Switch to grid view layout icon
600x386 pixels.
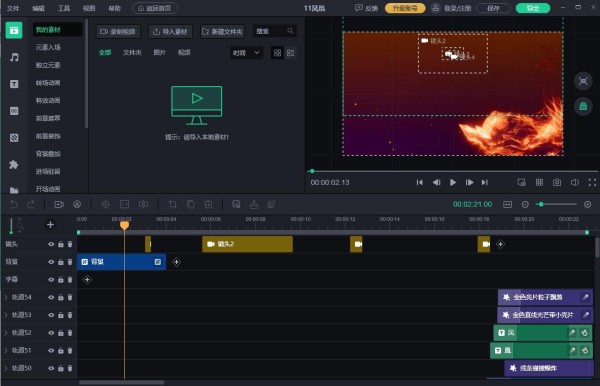coord(277,53)
